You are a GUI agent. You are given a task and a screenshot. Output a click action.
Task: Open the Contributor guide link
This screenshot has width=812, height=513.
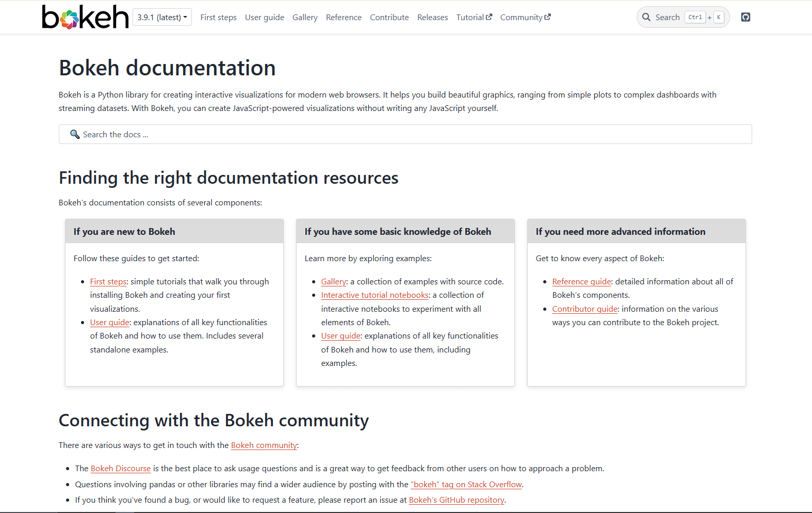(x=585, y=309)
